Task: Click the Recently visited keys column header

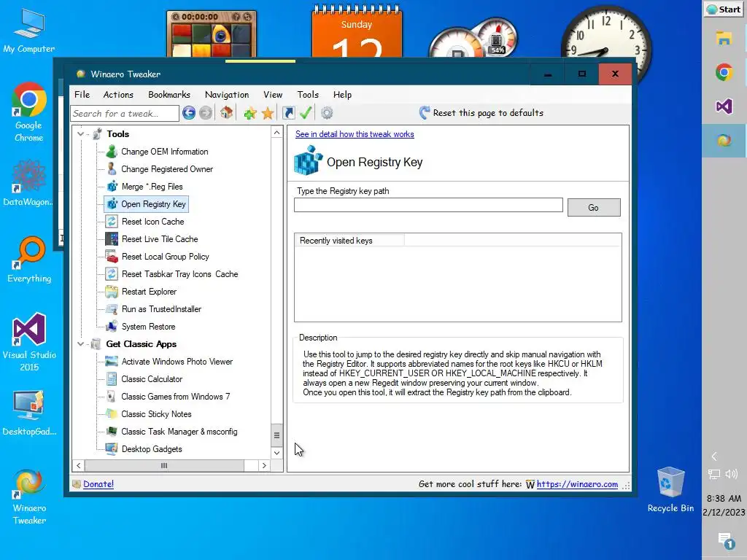Action: pyautogui.click(x=349, y=241)
